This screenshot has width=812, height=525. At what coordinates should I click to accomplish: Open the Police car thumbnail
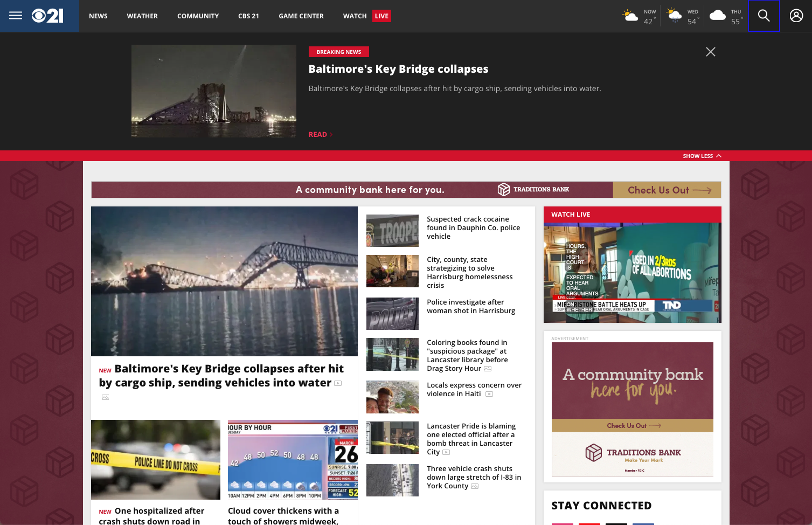click(x=392, y=314)
